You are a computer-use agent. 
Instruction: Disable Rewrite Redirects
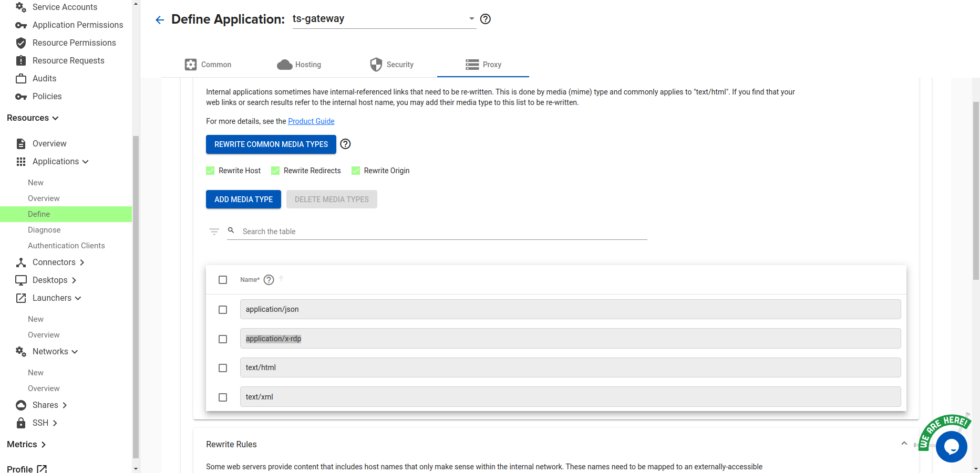click(x=275, y=170)
